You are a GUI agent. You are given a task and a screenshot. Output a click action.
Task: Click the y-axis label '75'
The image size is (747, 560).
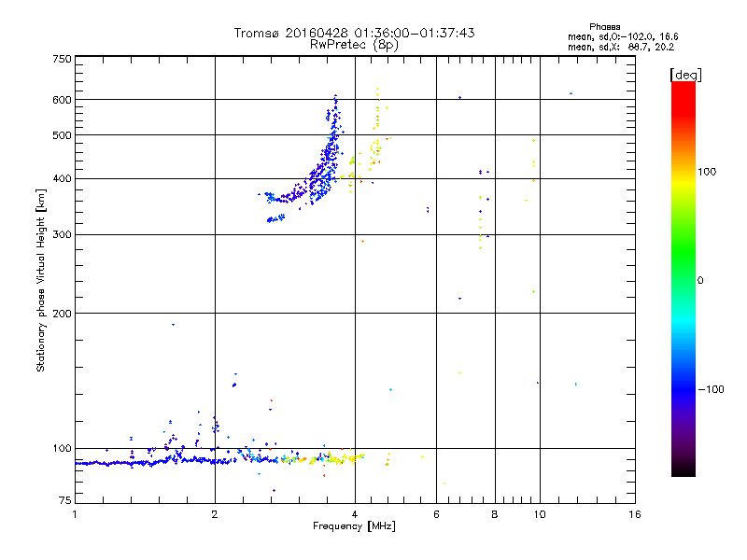click(65, 500)
